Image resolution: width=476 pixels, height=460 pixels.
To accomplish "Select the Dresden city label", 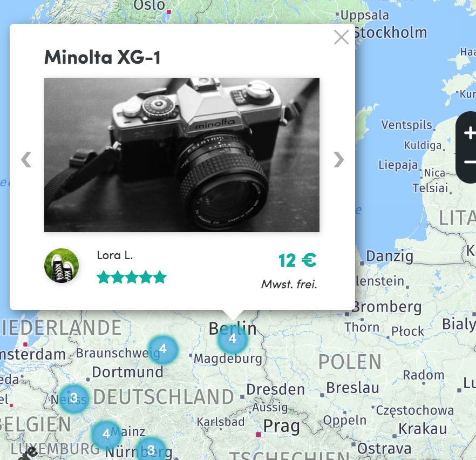I will 275,389.
